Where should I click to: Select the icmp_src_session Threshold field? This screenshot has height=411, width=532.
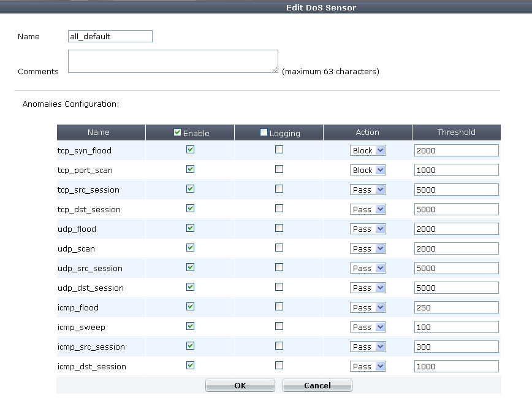coord(456,347)
